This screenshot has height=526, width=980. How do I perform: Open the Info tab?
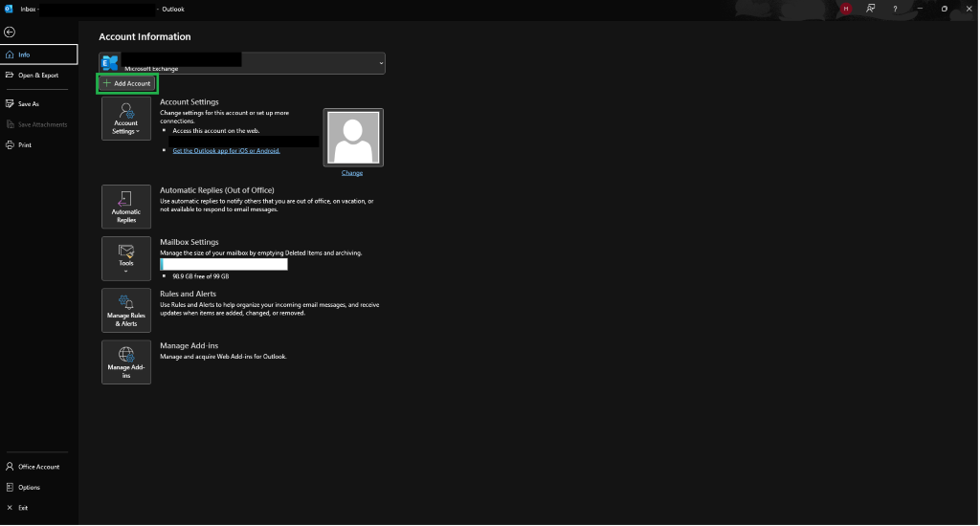[38, 55]
